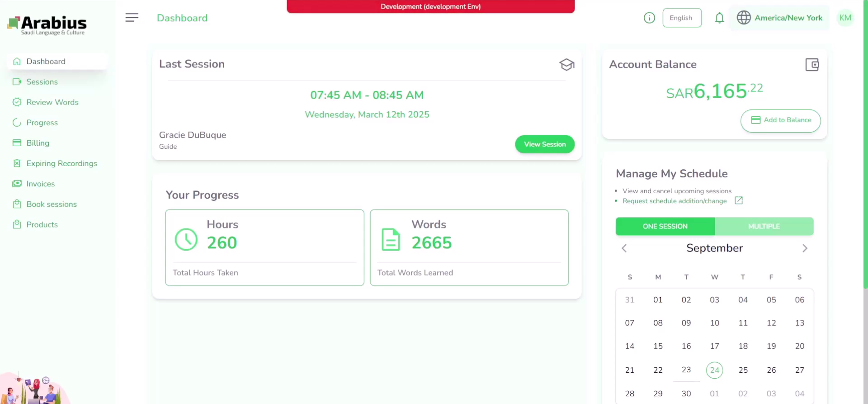The image size is (868, 404).
Task: Click the hamburger menu icon
Action: tap(132, 18)
